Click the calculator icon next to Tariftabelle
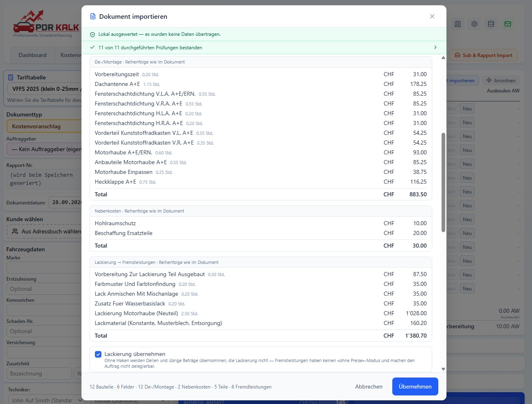The height and width of the screenshot is (404, 532). [11, 77]
